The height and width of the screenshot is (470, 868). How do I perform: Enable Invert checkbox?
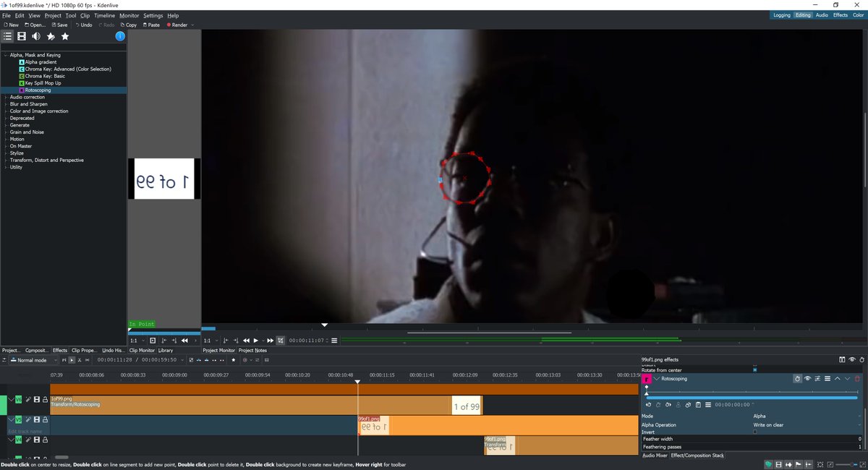coord(755,432)
